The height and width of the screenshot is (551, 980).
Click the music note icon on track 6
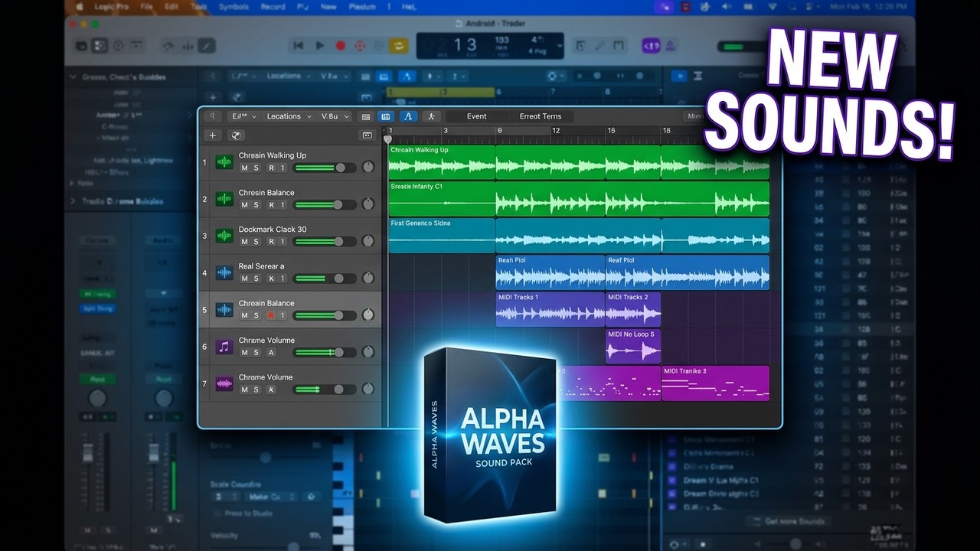[x=224, y=347]
